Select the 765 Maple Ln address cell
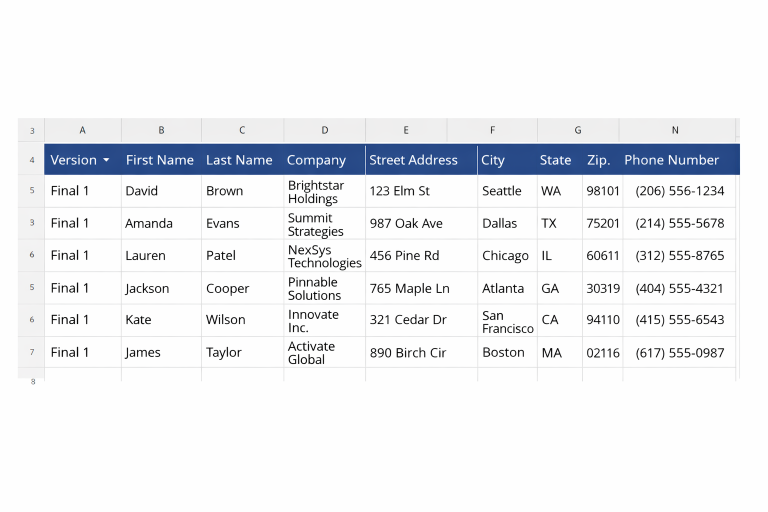This screenshot has height=512, width=768. [421, 288]
